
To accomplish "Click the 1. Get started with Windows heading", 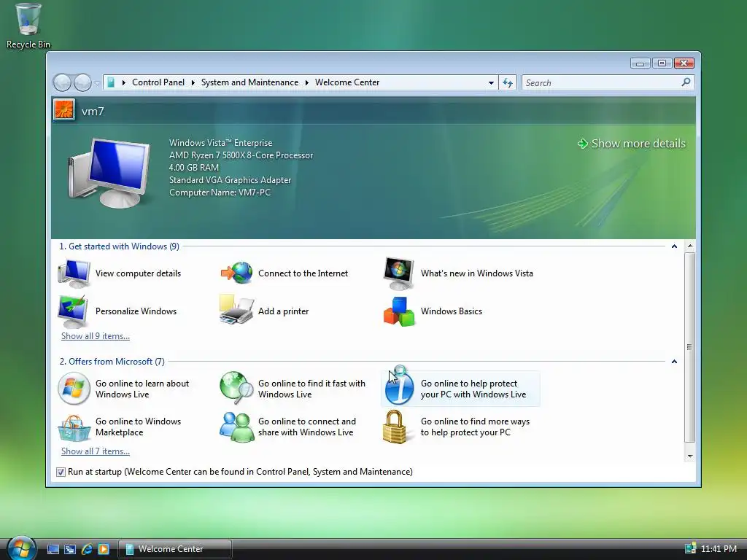I will (119, 246).
